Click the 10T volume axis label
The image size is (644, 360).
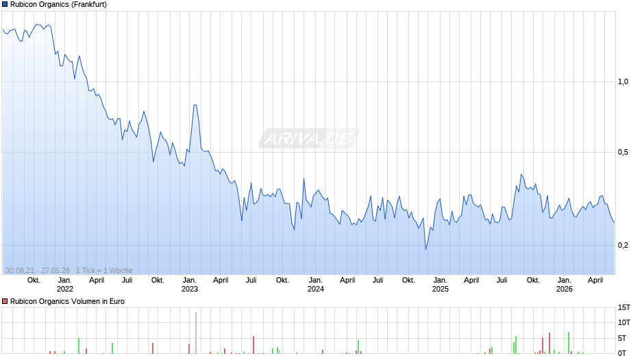pyautogui.click(x=624, y=322)
